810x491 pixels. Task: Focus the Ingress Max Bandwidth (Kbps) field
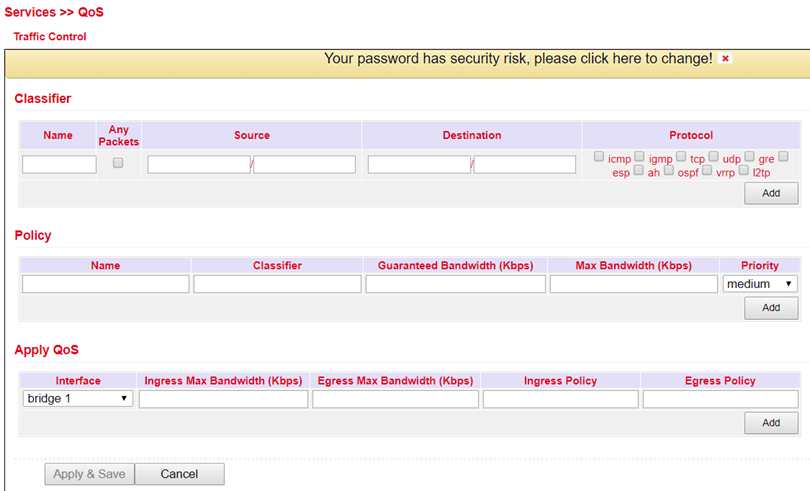click(223, 399)
